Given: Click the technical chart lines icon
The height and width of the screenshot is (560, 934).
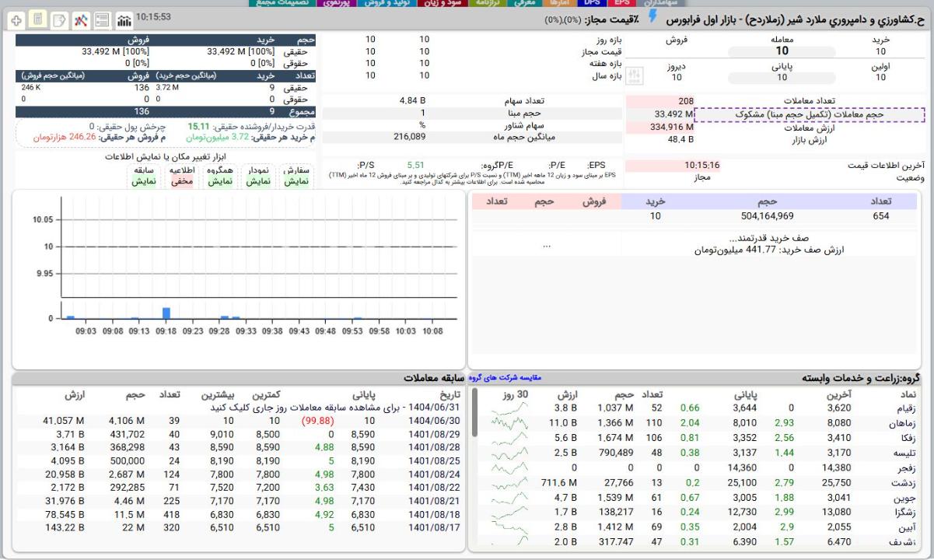Looking at the screenshot, I should coord(80,18).
